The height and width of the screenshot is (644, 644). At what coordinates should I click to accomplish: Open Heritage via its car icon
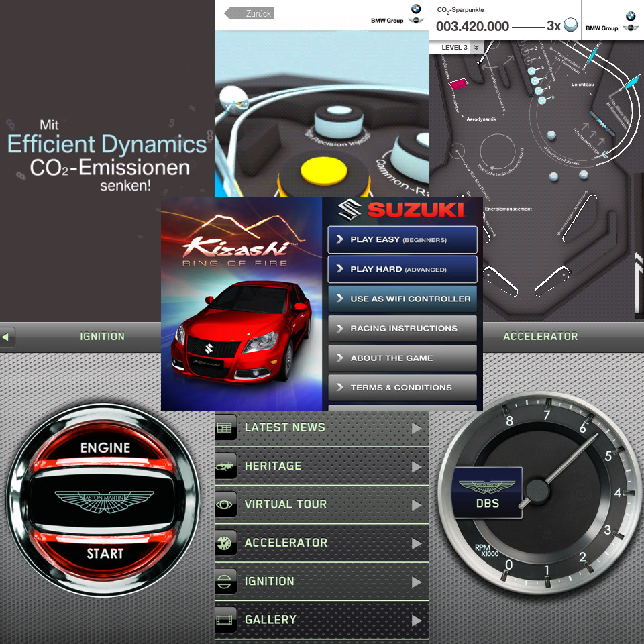[x=225, y=466]
